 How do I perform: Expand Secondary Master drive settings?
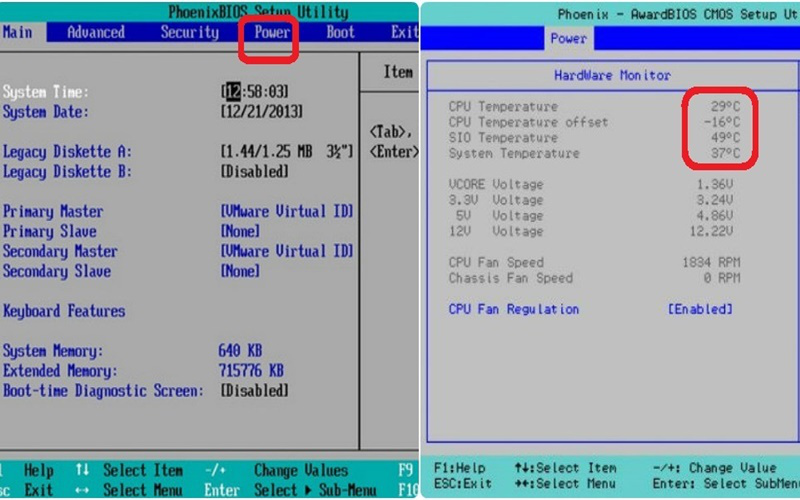(60, 252)
